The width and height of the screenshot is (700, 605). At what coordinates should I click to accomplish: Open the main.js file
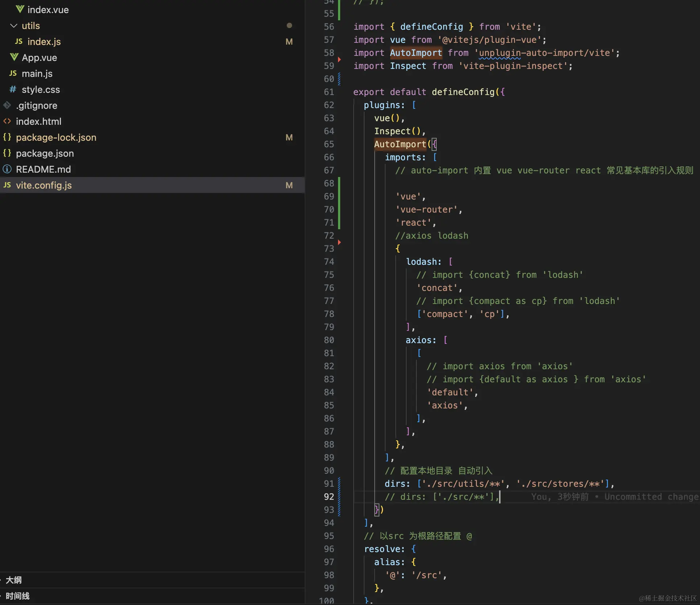[37, 74]
